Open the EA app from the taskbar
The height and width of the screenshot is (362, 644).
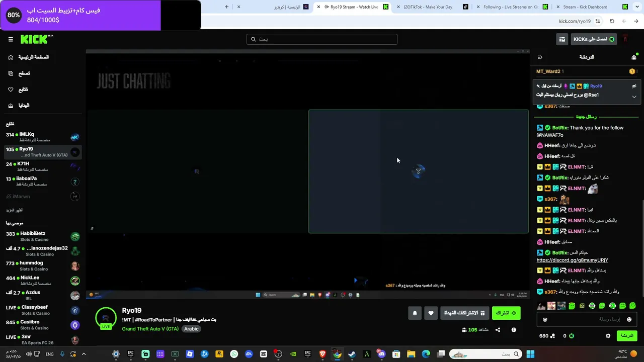pos(249,354)
